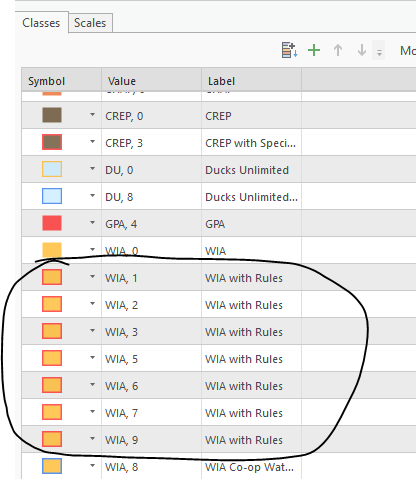Edit the 'CREP' label cell

tap(251, 115)
